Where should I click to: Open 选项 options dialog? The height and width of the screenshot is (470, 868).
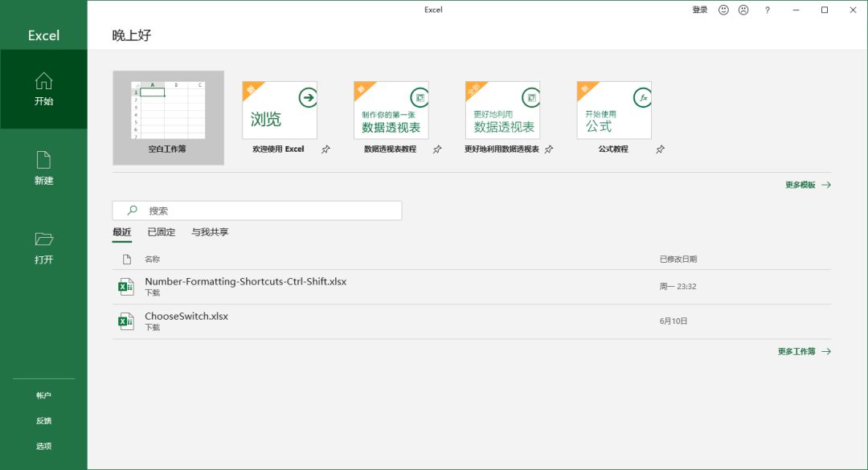(43, 446)
